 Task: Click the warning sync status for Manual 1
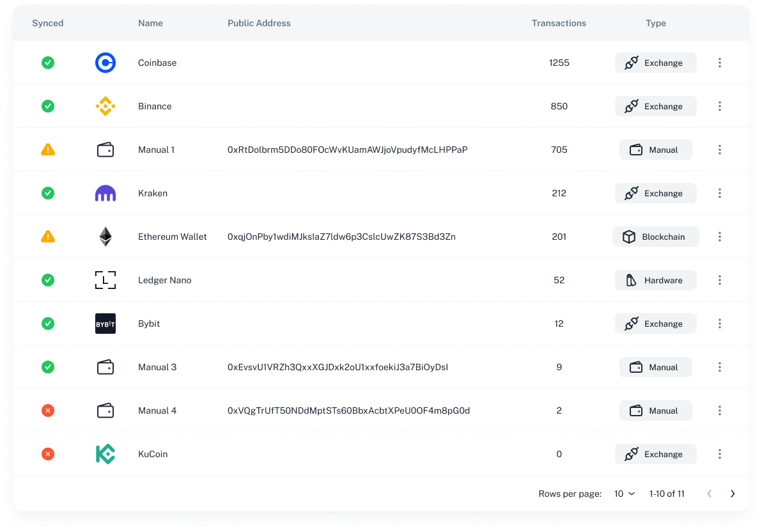pyautogui.click(x=48, y=150)
